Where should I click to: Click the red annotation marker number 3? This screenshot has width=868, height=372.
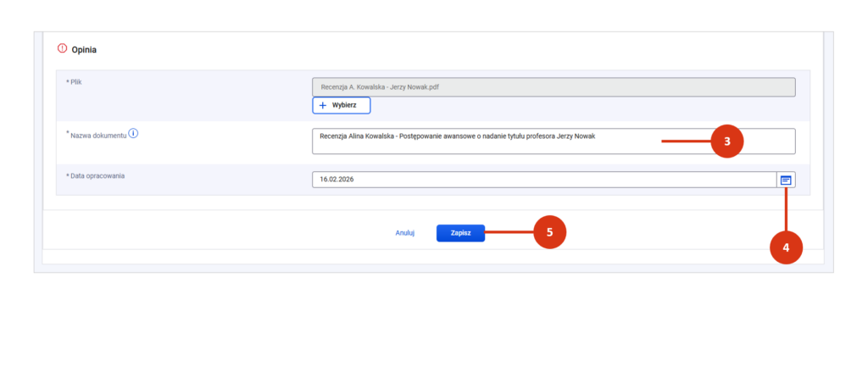(727, 142)
